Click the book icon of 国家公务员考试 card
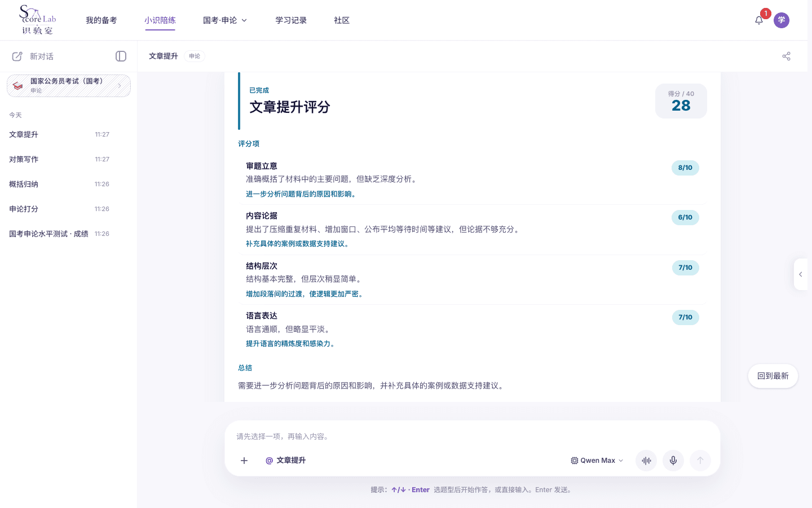Screen dimensions: 812x508 point(18,86)
